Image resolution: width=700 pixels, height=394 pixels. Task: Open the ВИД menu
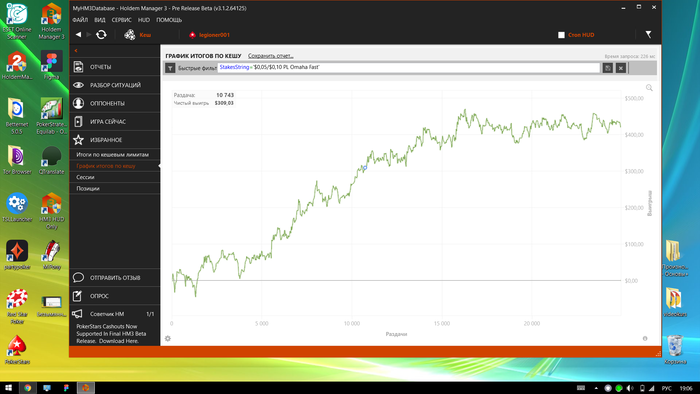point(100,20)
